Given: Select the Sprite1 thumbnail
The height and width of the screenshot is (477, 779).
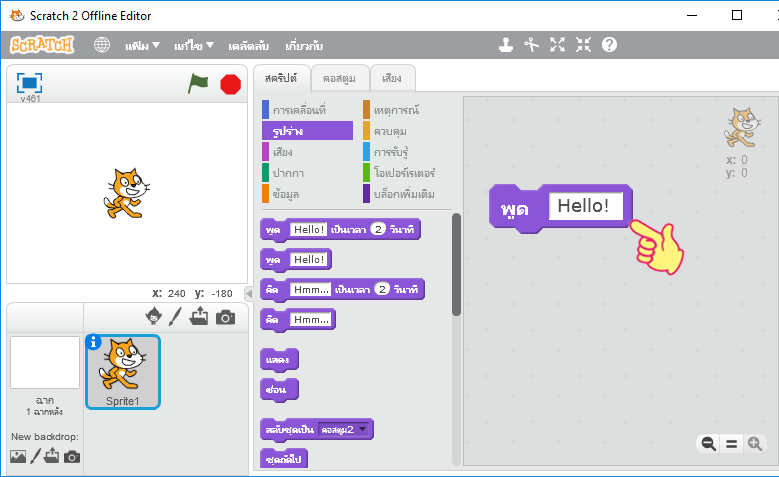Looking at the screenshot, I should point(123,372).
